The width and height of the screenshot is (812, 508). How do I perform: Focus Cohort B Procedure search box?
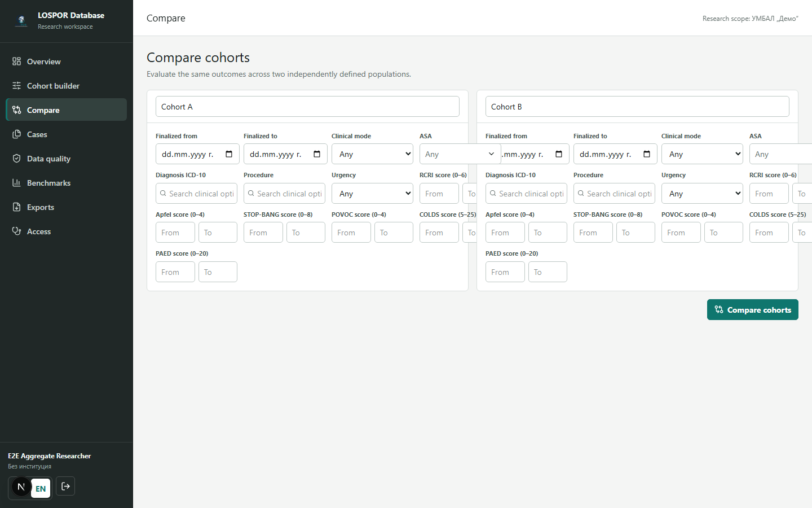(614, 194)
